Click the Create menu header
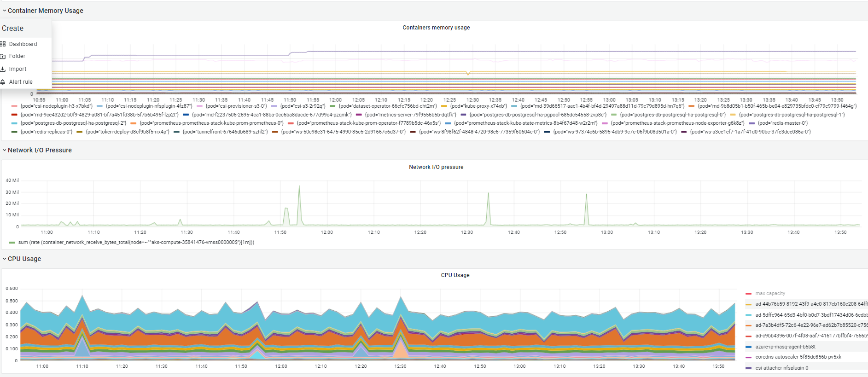The image size is (868, 377). tap(13, 28)
